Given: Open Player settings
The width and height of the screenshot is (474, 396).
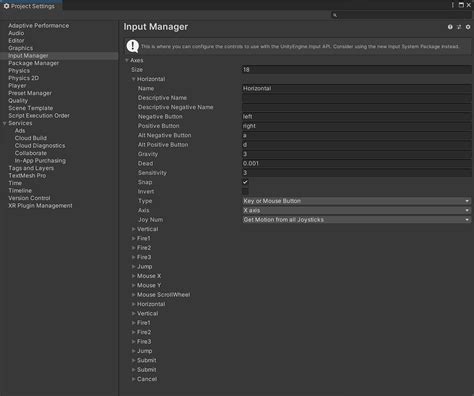Looking at the screenshot, I should [x=17, y=86].
